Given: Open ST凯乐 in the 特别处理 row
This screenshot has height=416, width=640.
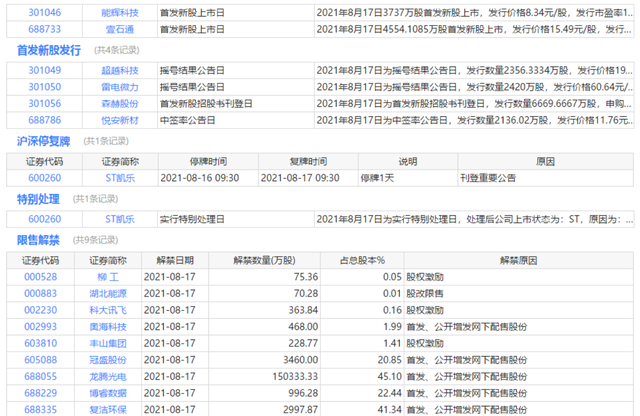Looking at the screenshot, I should [120, 219].
